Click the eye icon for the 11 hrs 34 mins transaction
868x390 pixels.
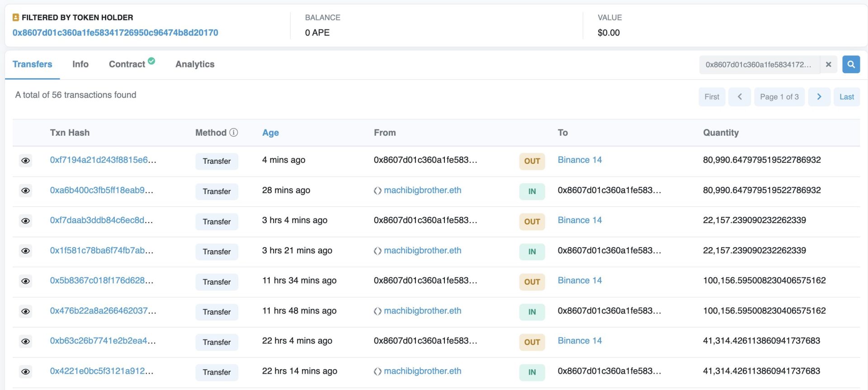coord(26,281)
